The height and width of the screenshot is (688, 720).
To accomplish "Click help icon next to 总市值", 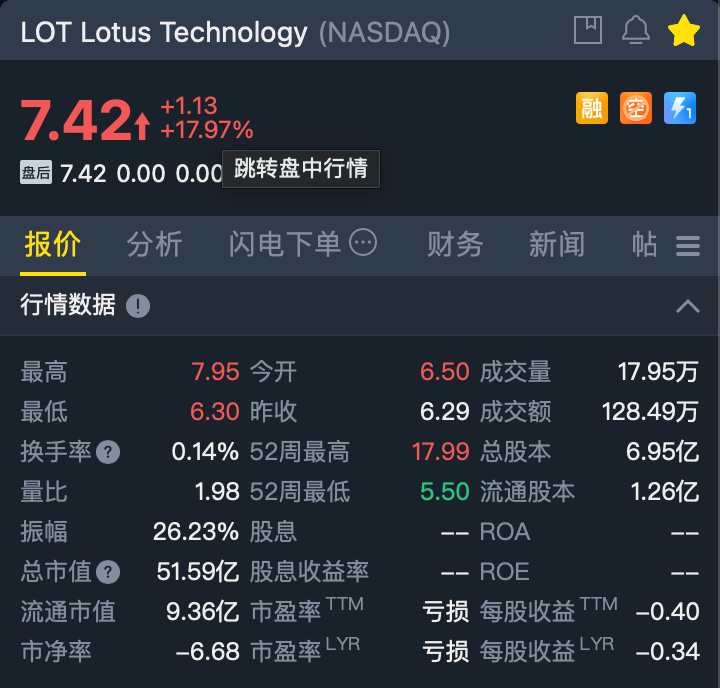I will [108, 572].
